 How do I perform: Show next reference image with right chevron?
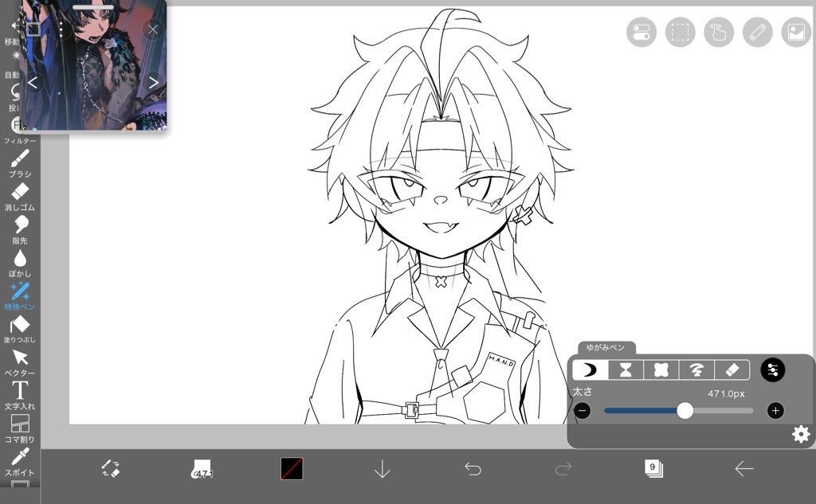pyautogui.click(x=153, y=82)
